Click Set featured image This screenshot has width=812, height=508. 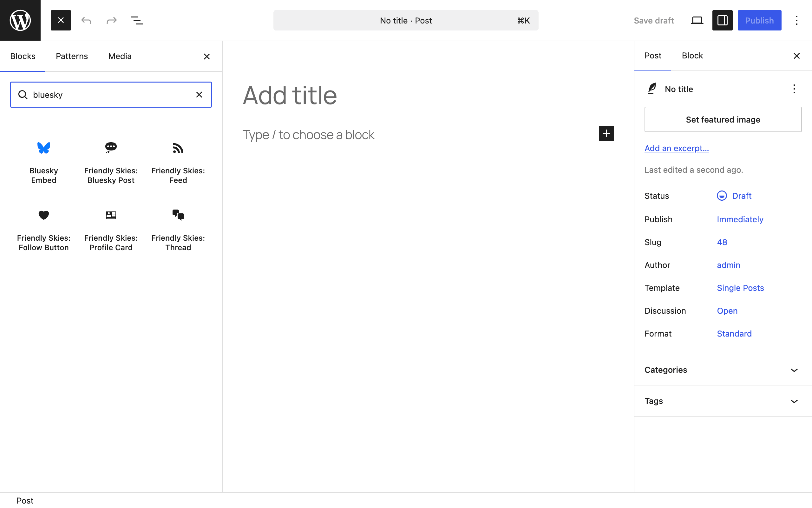point(723,119)
